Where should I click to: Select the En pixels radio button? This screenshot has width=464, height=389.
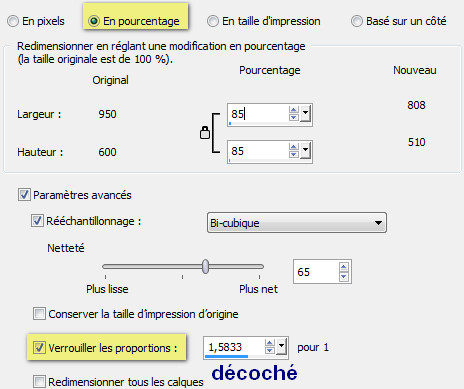pos(13,21)
